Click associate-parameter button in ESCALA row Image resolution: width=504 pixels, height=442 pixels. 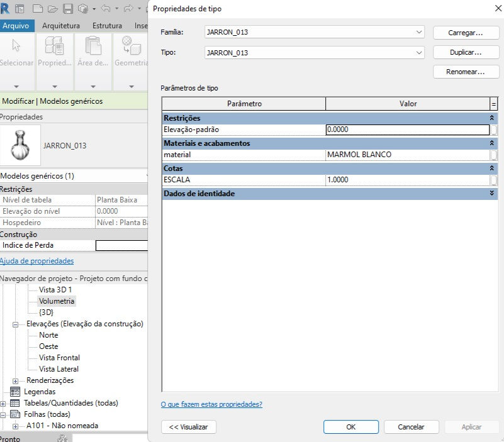pos(493,180)
